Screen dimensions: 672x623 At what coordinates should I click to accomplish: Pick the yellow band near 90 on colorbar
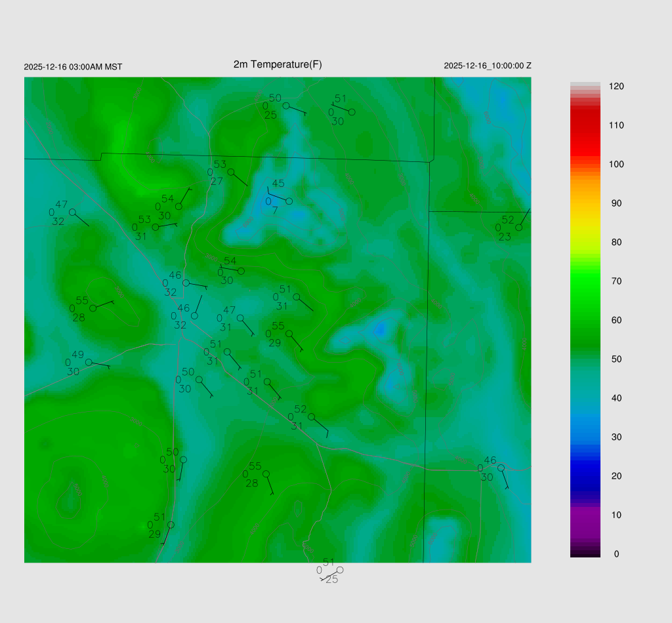coord(585,203)
